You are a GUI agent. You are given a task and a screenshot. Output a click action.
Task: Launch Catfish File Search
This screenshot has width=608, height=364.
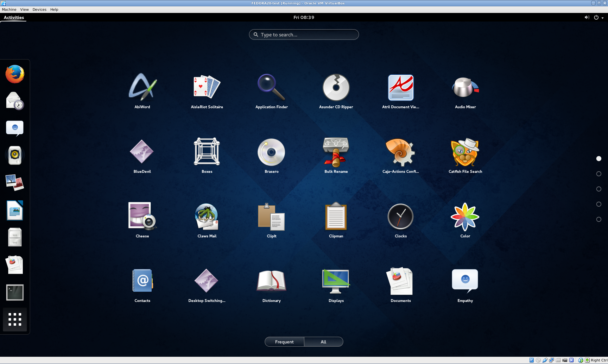(465, 152)
